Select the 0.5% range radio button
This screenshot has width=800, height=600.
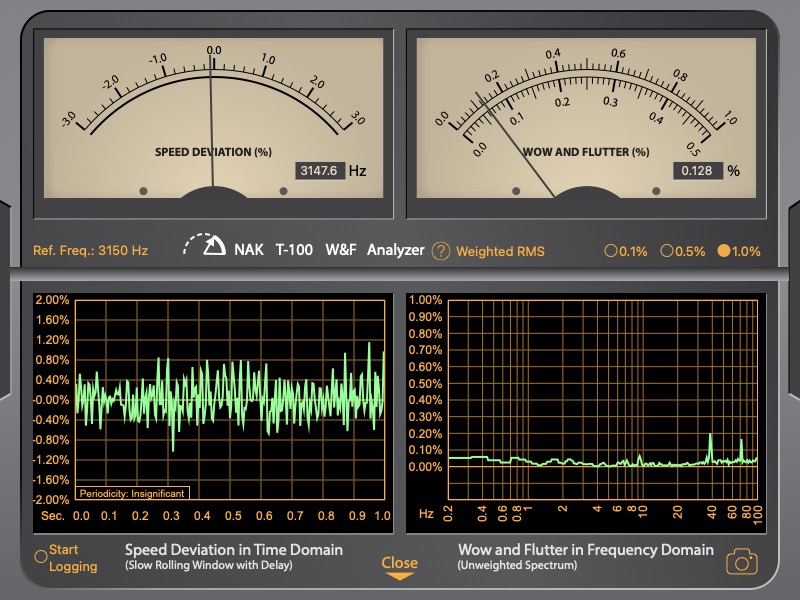click(x=666, y=251)
